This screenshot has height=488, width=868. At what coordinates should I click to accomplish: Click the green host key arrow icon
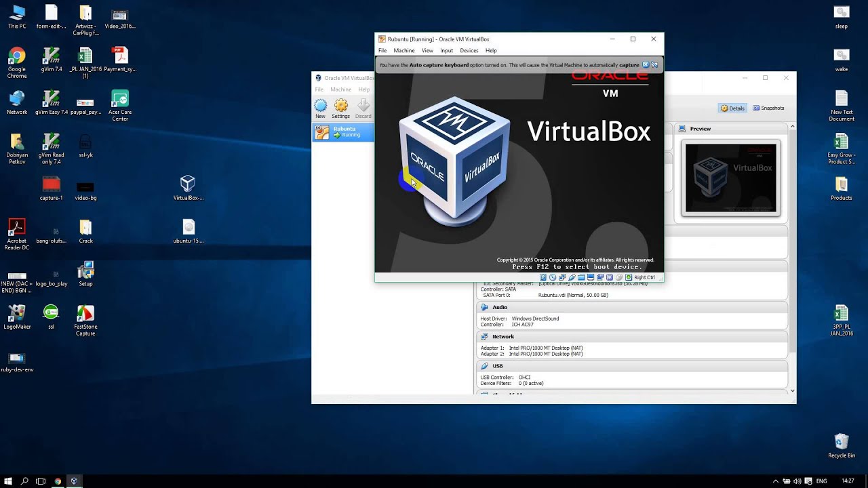[x=629, y=277]
